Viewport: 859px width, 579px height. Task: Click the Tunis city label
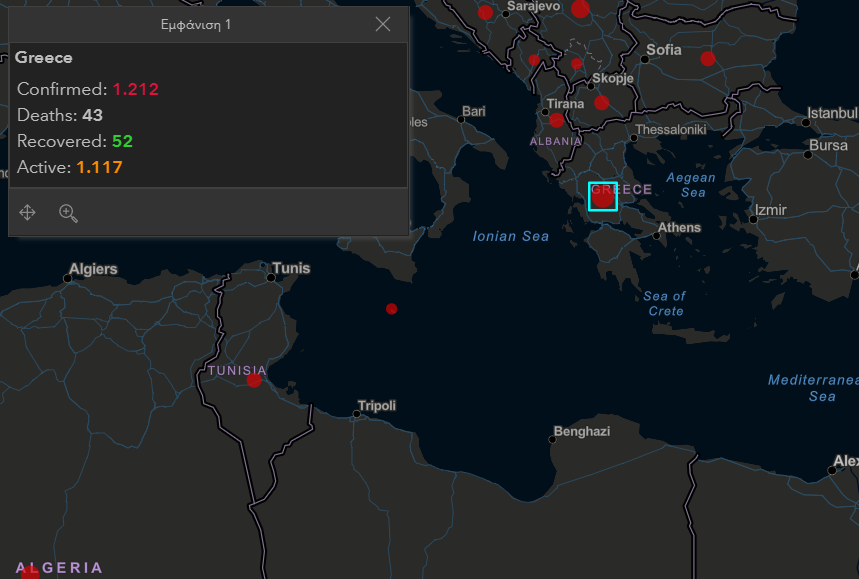point(292,268)
